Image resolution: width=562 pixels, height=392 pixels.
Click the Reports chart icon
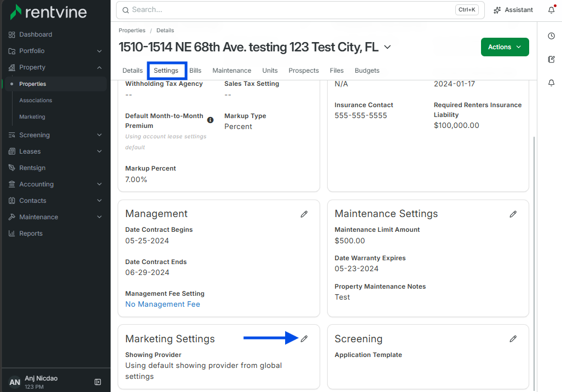click(x=12, y=233)
